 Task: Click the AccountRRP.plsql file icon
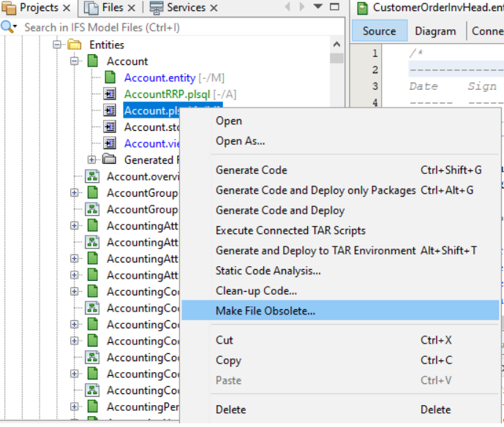point(110,94)
